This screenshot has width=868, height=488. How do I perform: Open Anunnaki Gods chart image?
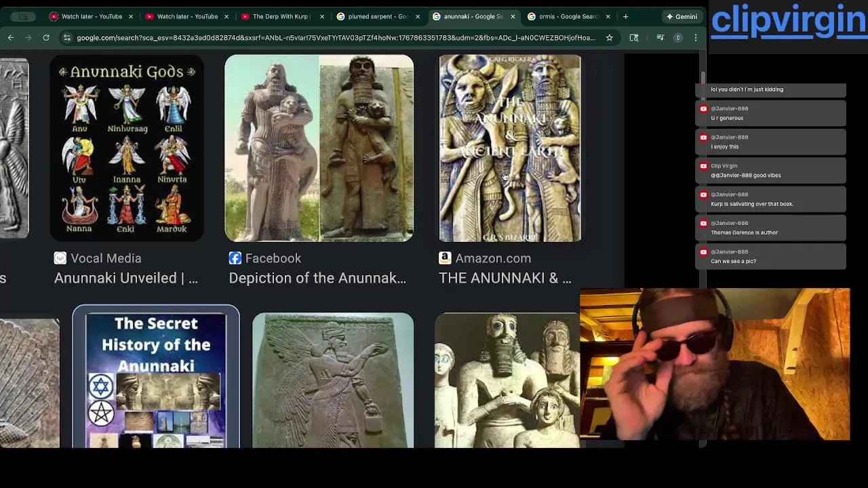pos(127,148)
